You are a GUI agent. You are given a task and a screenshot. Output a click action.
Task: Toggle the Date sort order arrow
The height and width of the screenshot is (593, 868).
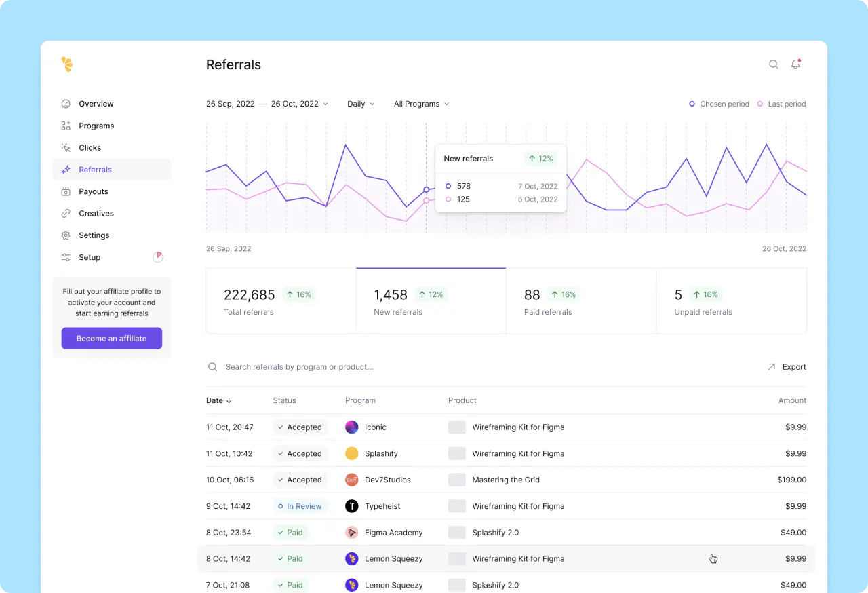pos(229,400)
